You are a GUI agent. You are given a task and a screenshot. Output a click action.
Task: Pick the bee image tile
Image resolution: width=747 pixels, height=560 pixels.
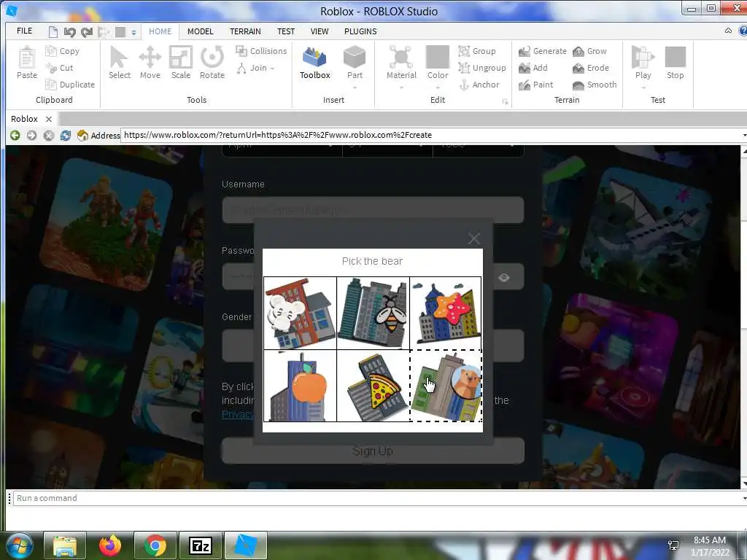click(x=373, y=313)
